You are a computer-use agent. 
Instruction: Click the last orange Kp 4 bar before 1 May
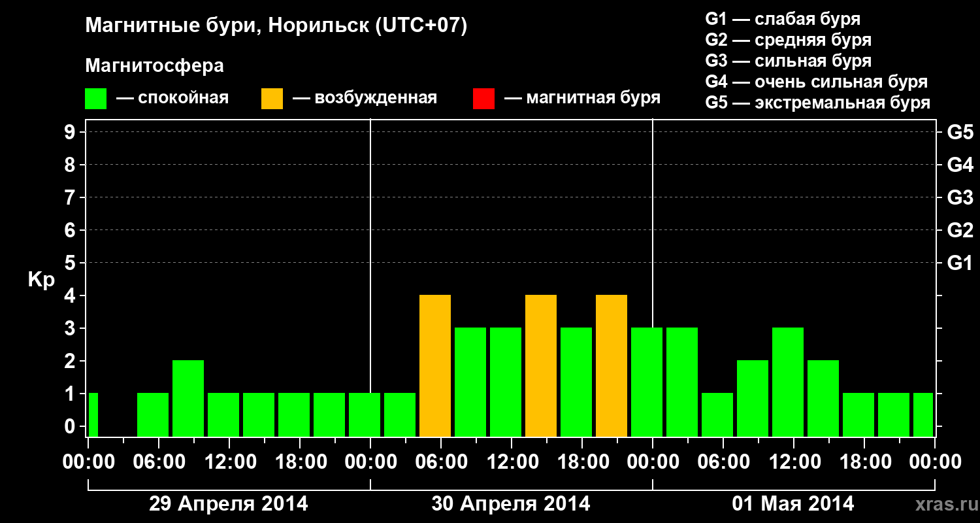pyautogui.click(x=612, y=365)
